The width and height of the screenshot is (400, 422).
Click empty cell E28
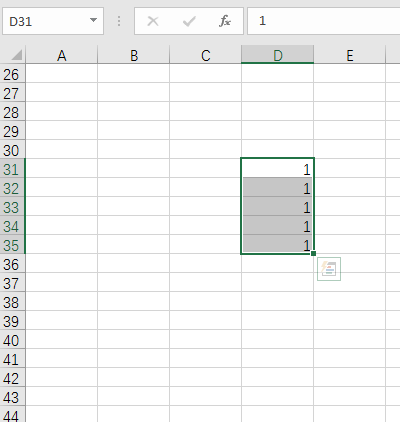tap(349, 111)
